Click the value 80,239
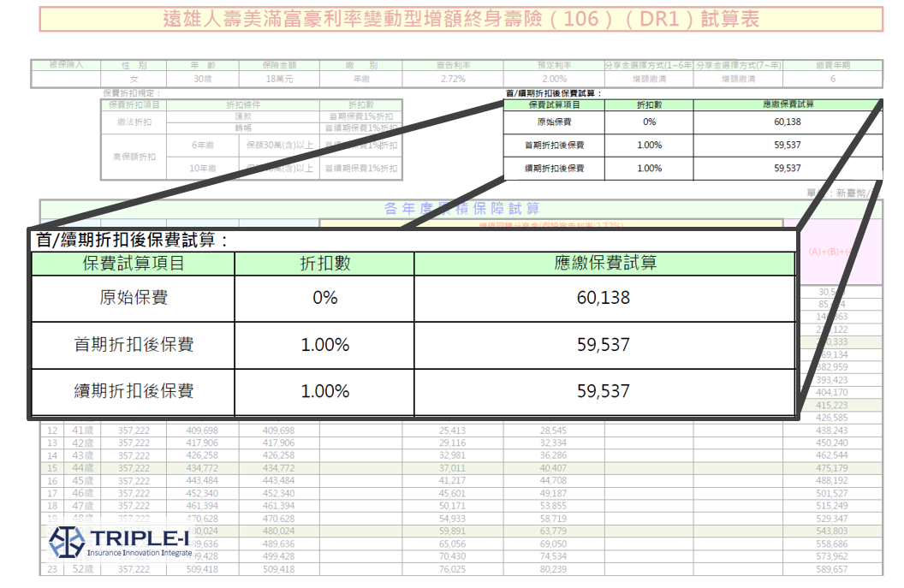 tap(554, 569)
